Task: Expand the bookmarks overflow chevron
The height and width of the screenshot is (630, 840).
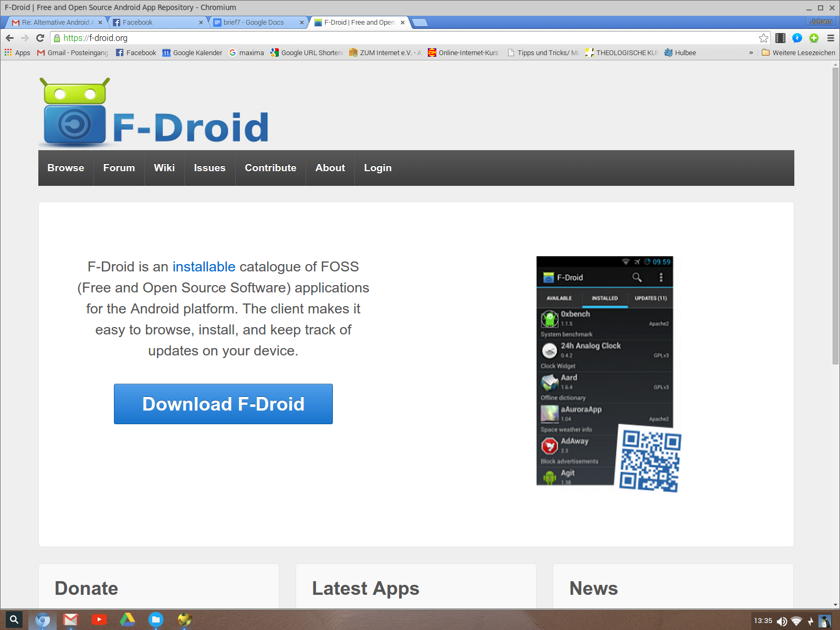Action: pos(751,52)
